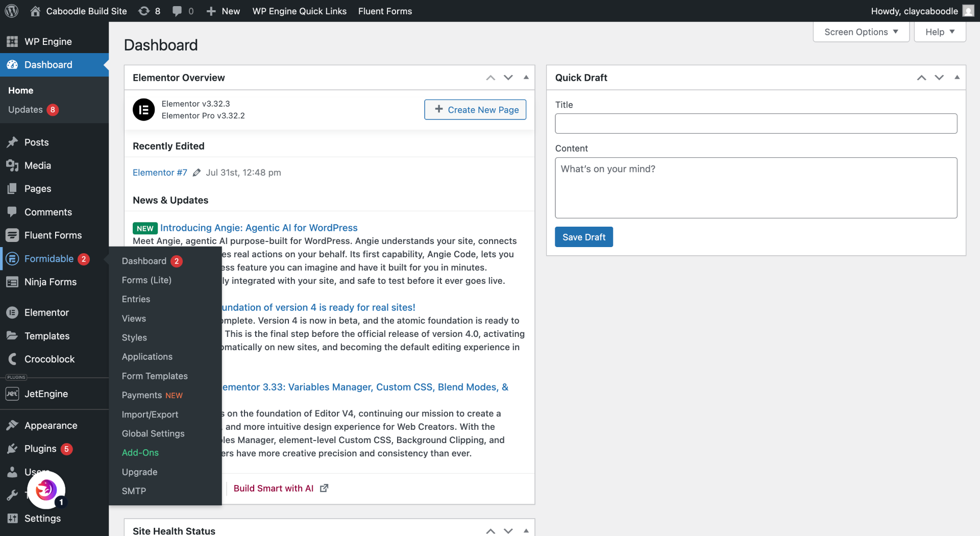Open Applications in Formidable submenu
This screenshot has height=536, width=980.
pos(165,357)
